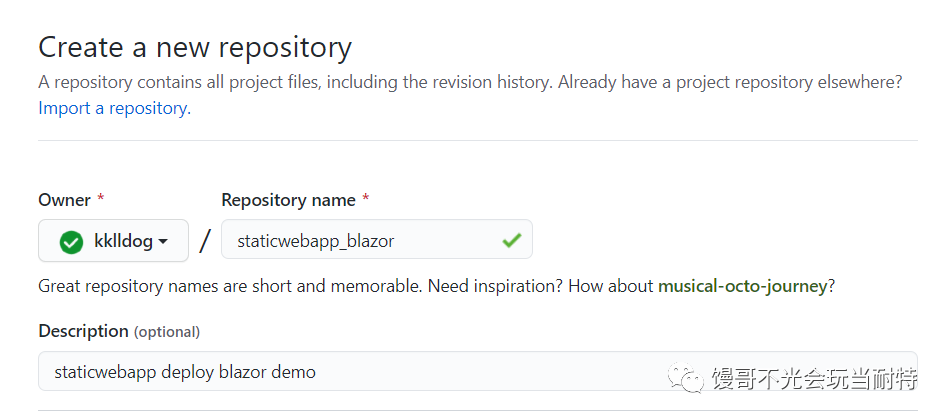Click the (optional) text beside Description
The image size is (948, 420).
tap(167, 332)
